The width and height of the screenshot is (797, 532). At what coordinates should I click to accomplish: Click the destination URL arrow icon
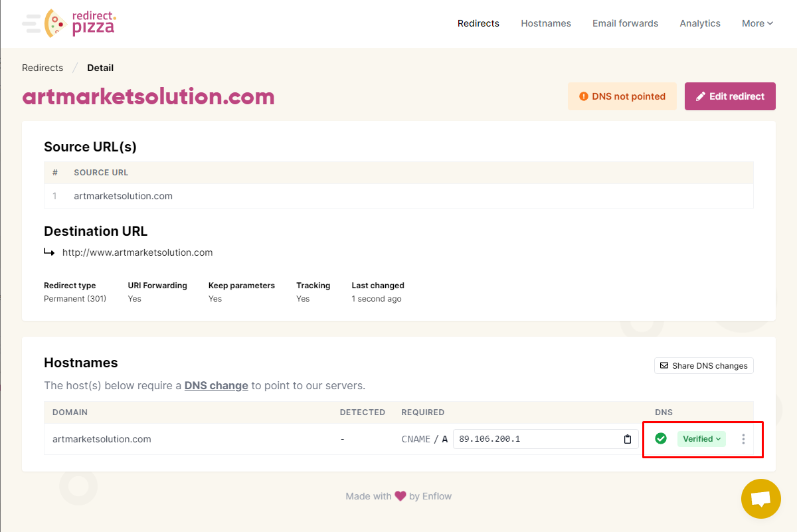click(49, 252)
